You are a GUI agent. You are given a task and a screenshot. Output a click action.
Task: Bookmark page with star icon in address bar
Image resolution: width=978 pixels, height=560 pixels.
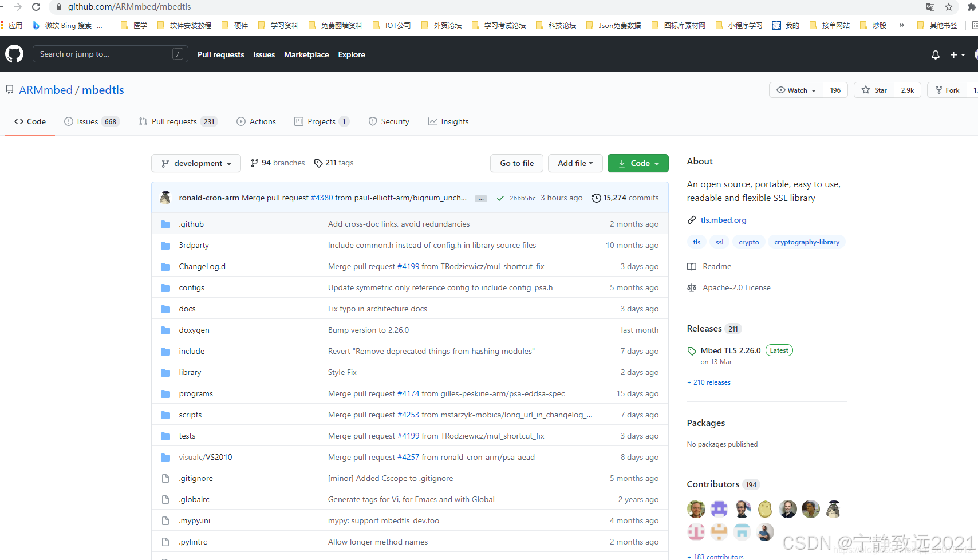949,7
